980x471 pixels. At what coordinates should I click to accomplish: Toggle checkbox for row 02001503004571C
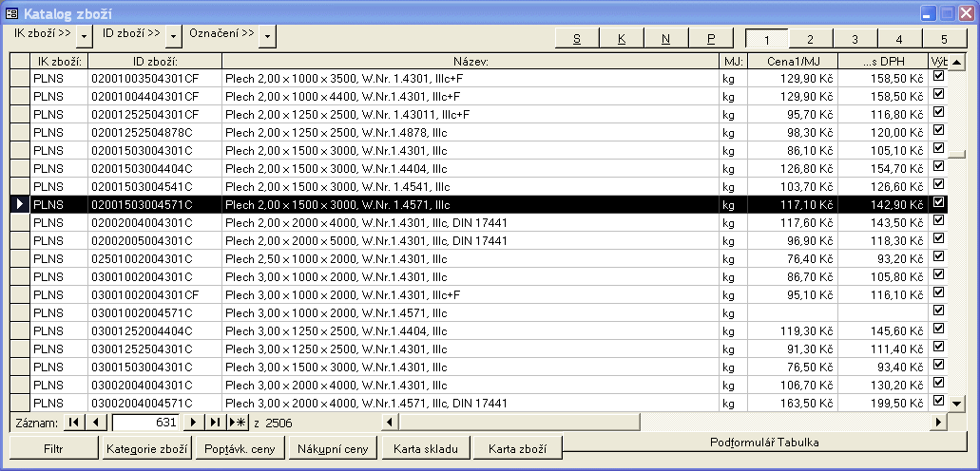point(939,203)
